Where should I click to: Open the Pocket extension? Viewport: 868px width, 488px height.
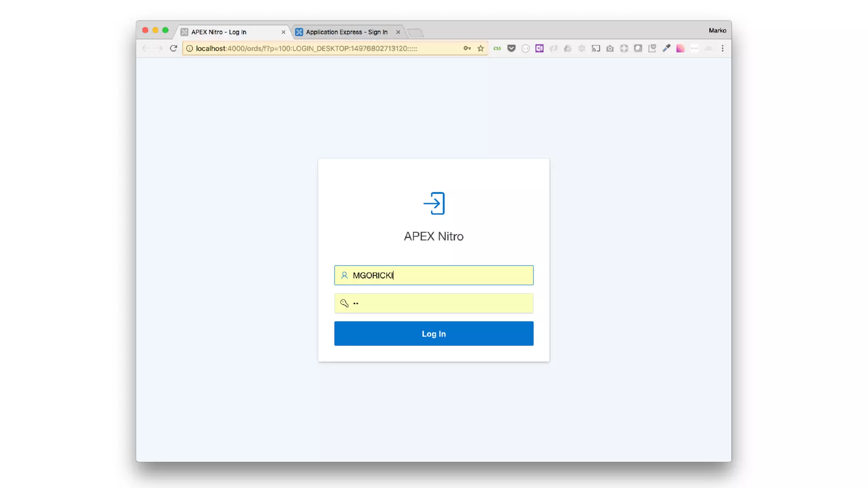tap(511, 48)
